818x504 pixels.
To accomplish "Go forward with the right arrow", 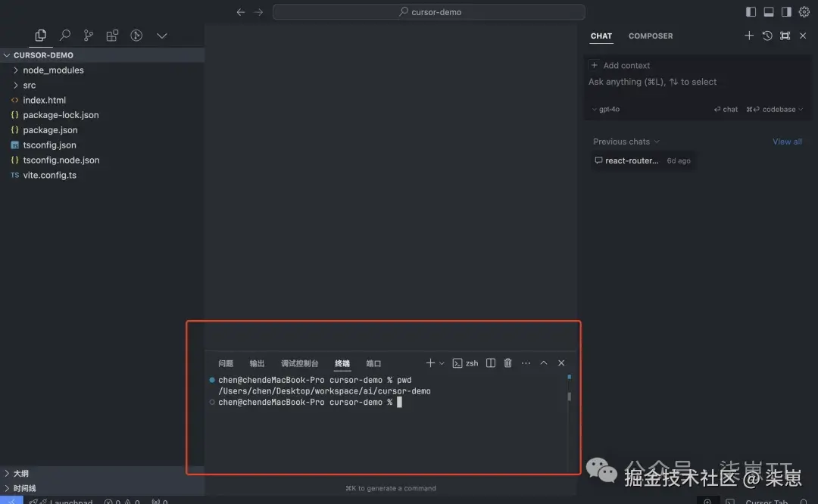I will point(258,12).
